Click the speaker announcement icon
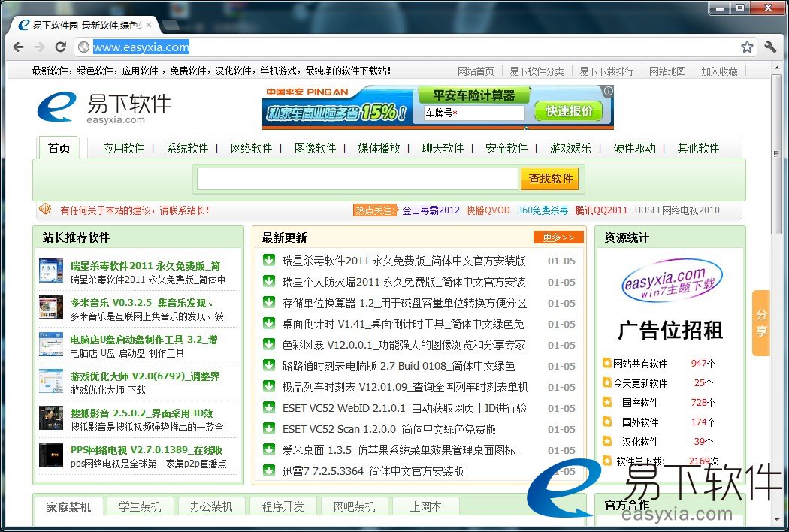This screenshot has width=789, height=532. click(x=45, y=210)
